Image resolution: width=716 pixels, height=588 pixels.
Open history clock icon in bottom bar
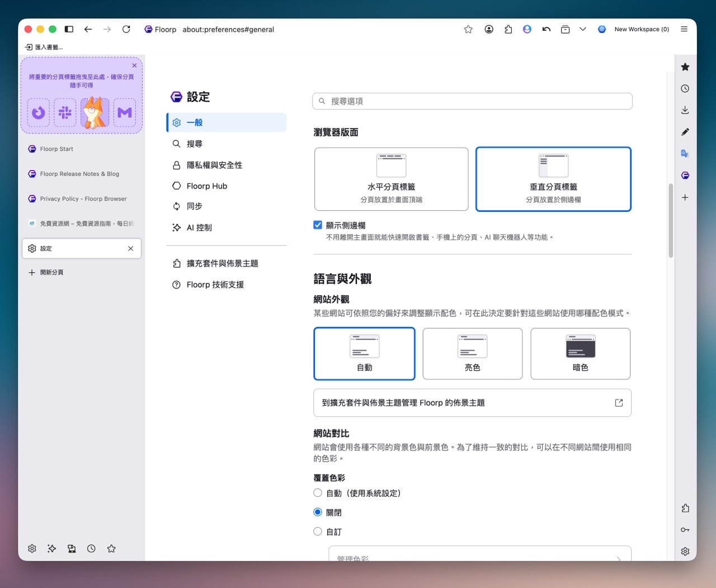[x=91, y=548]
